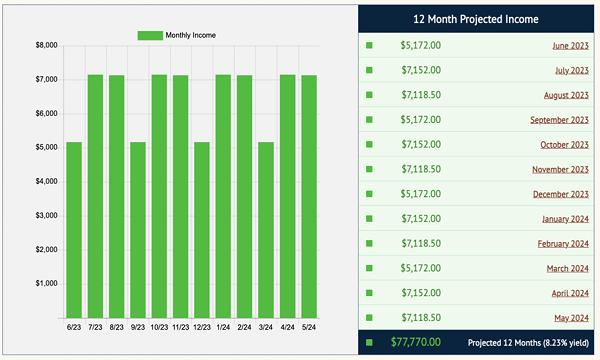The height and width of the screenshot is (360, 600).
Task: Open the October 2023 link
Action: click(x=564, y=145)
